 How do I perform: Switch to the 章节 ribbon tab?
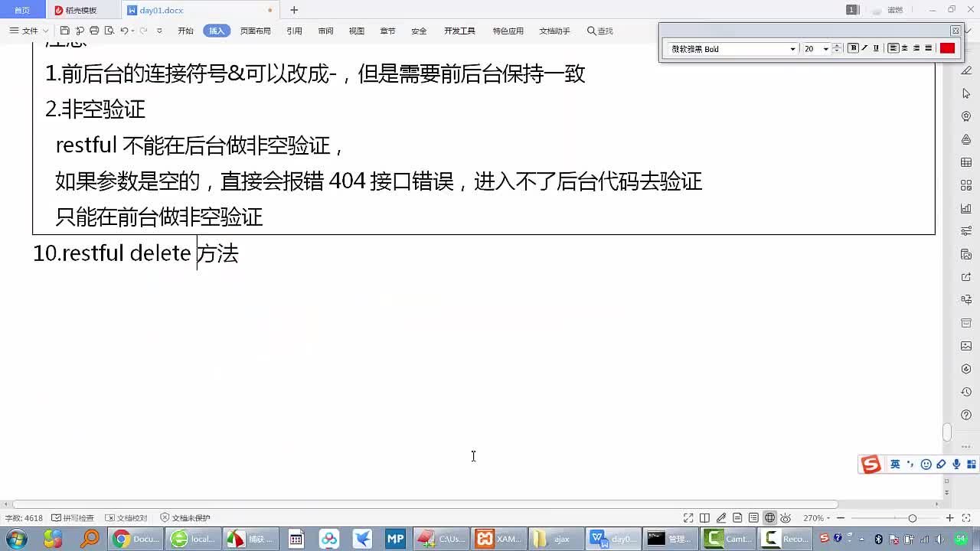coord(387,31)
